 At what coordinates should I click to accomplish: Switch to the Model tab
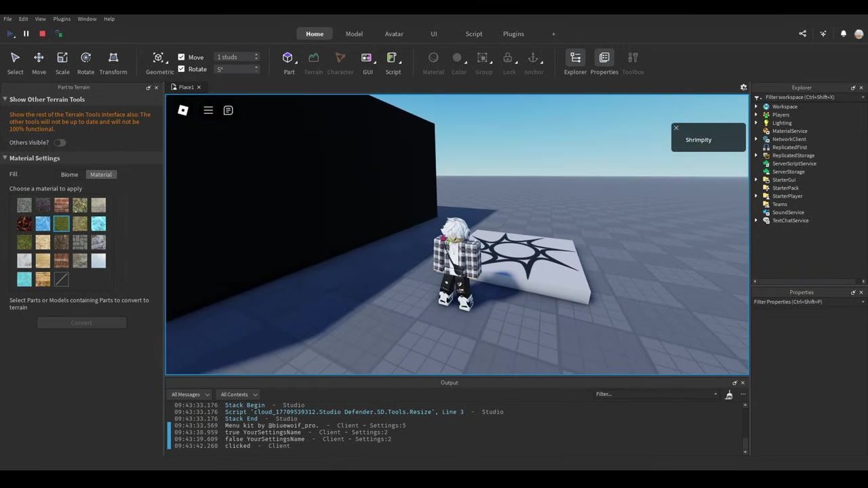point(354,34)
